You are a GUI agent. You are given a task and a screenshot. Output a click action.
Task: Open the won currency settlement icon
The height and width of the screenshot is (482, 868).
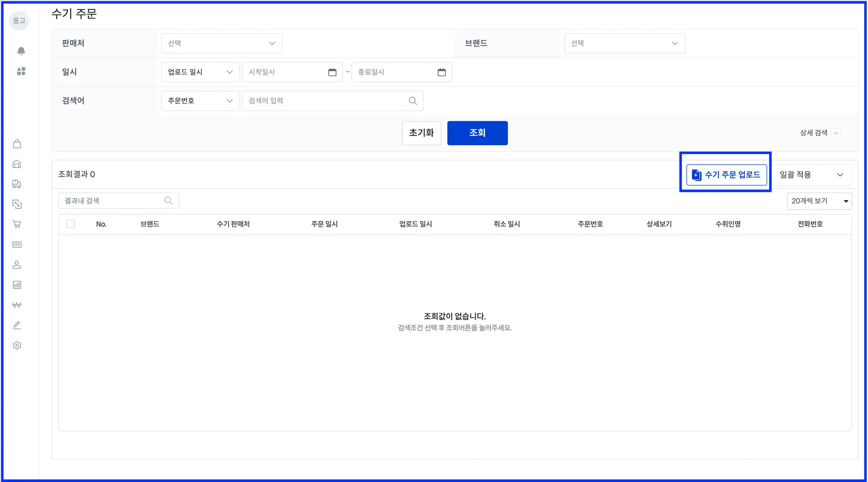(x=17, y=305)
